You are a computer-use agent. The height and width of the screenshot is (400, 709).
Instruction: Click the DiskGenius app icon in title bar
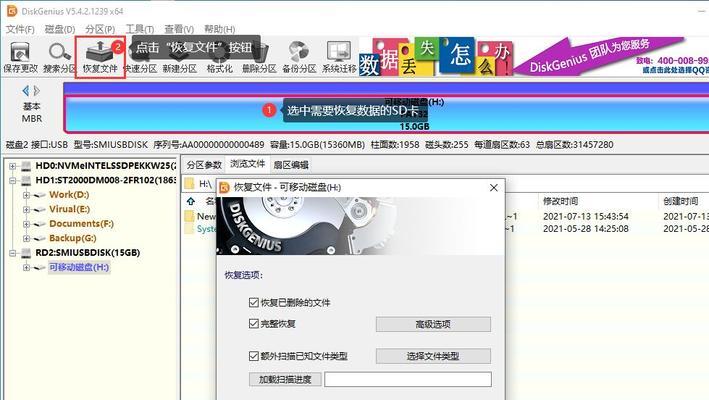tap(12, 11)
